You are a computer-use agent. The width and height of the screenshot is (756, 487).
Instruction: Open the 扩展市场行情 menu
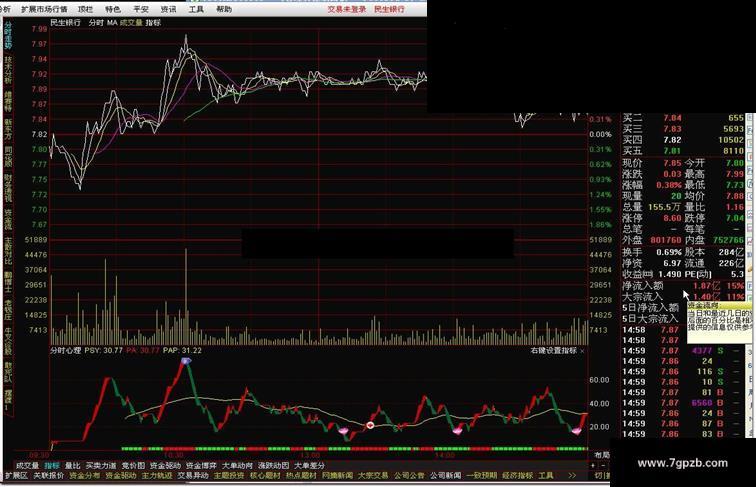click(x=44, y=9)
